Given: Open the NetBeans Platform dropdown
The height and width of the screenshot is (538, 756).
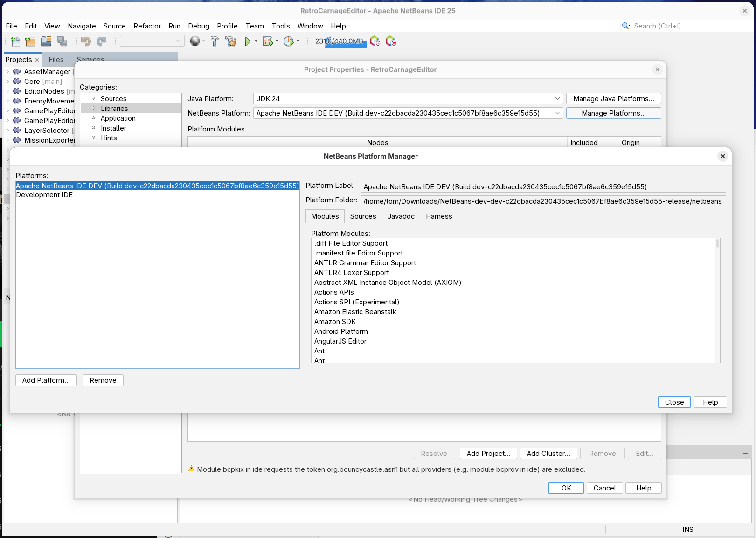Looking at the screenshot, I should tap(557, 113).
